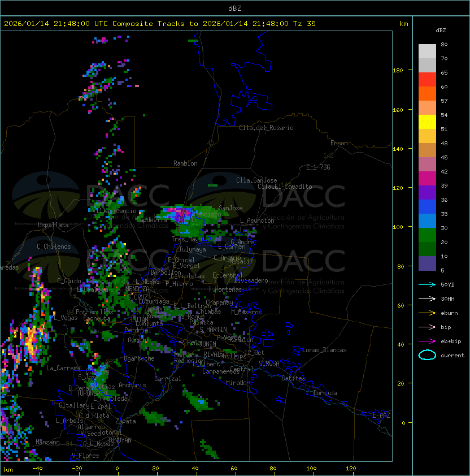Click the Potrerillos map label

[x=94, y=311]
